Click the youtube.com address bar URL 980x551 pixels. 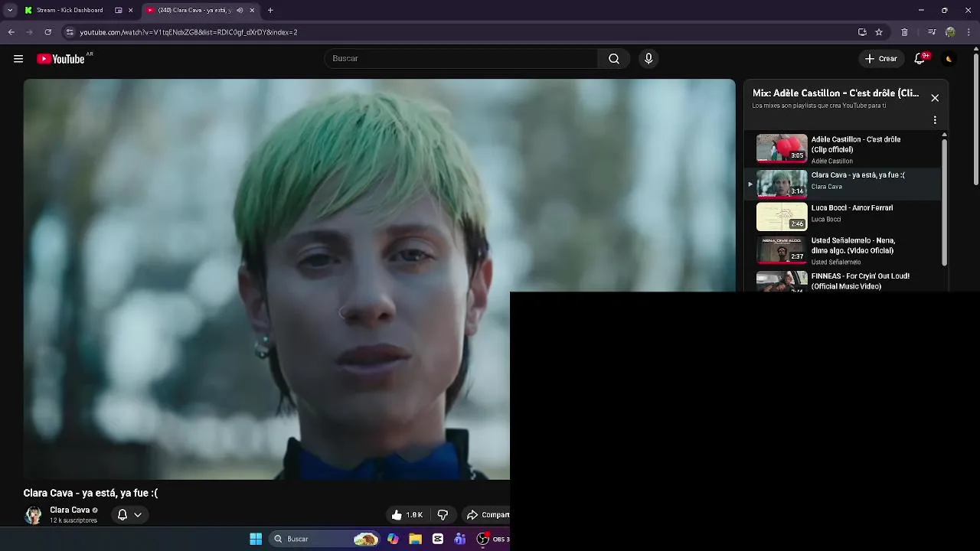point(188,32)
